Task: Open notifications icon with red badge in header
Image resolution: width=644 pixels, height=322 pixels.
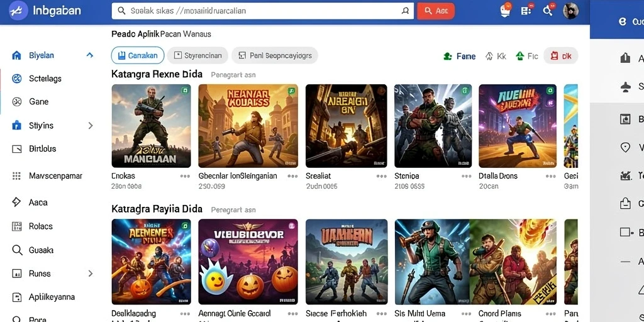Action: click(x=506, y=10)
